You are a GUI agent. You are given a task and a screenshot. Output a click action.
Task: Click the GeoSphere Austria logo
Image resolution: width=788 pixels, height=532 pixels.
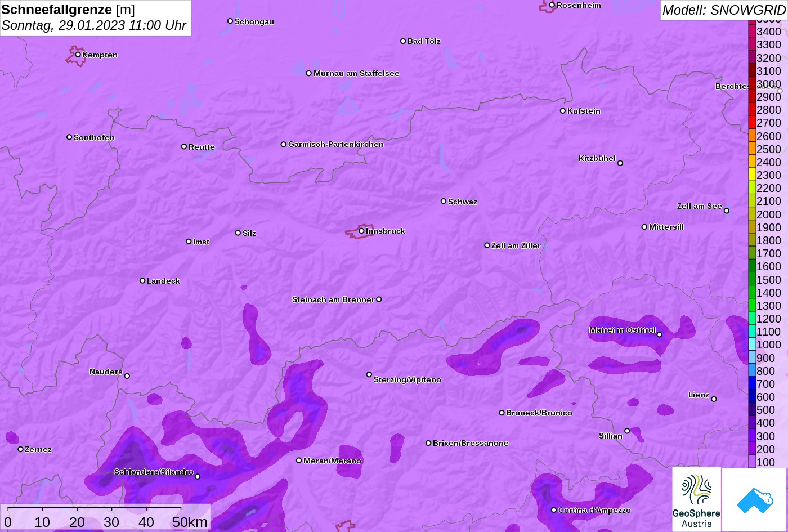coord(696,499)
